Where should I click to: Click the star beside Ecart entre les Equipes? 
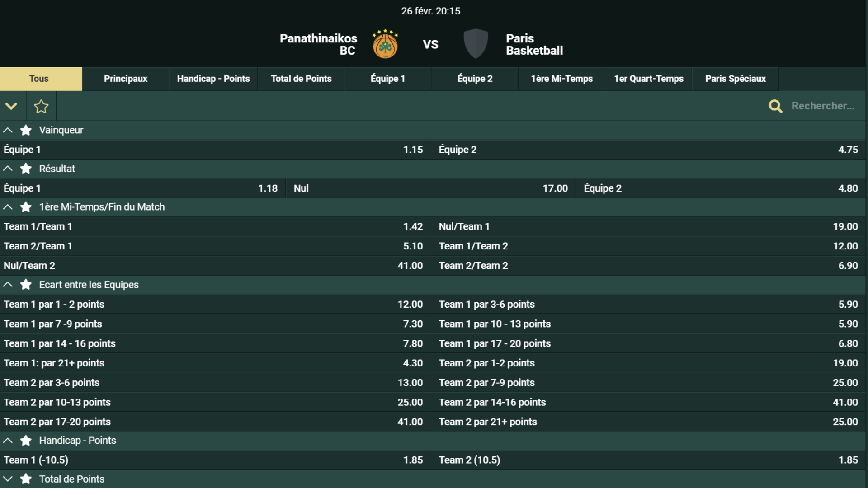[x=26, y=285]
